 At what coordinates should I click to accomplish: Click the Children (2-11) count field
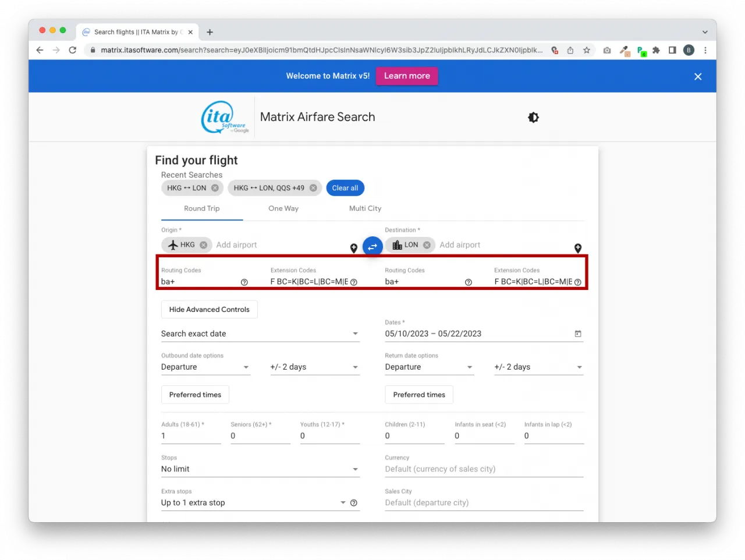[414, 436]
